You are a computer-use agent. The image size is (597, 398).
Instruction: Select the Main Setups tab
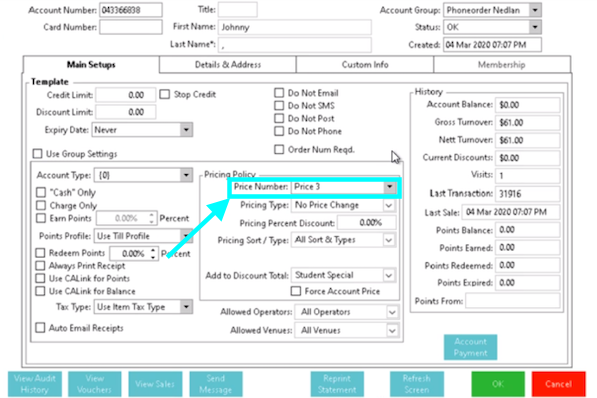[x=91, y=64]
